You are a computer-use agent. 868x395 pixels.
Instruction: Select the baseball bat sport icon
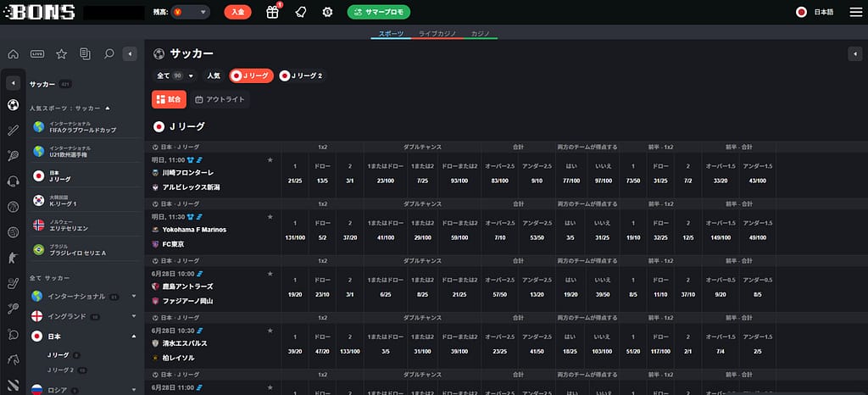[x=14, y=130]
